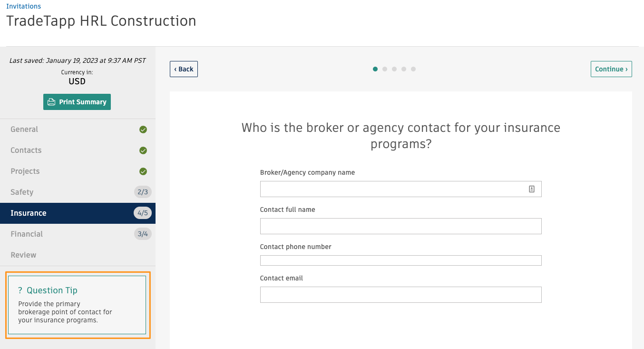
Task: Click the 3/4 progress badge for Financial
Action: (x=143, y=234)
